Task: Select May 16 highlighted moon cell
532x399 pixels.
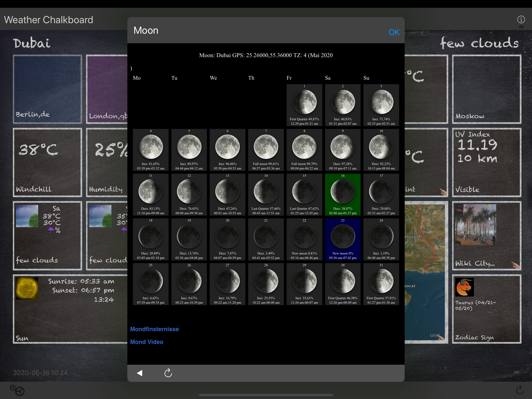Action: [x=343, y=194]
